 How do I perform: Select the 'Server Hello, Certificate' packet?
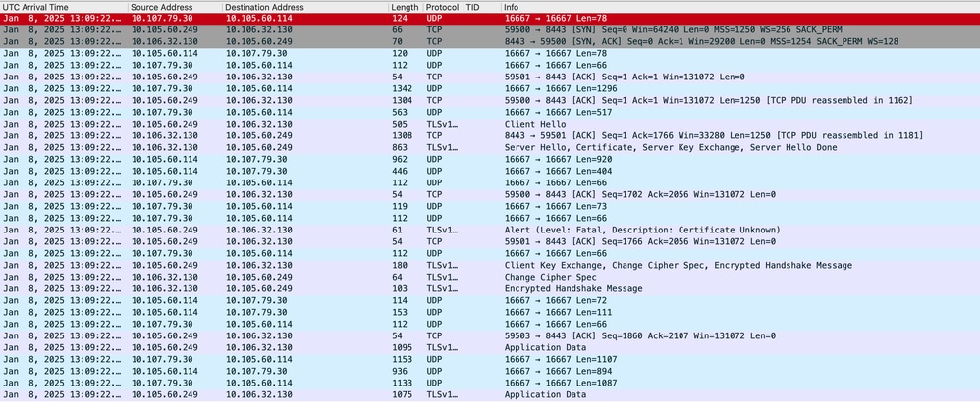click(x=490, y=147)
